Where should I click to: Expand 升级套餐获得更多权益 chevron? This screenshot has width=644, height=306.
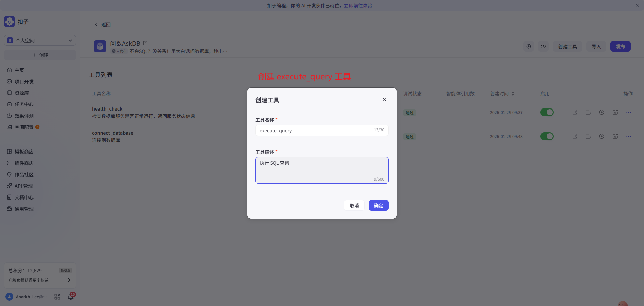tap(69, 280)
